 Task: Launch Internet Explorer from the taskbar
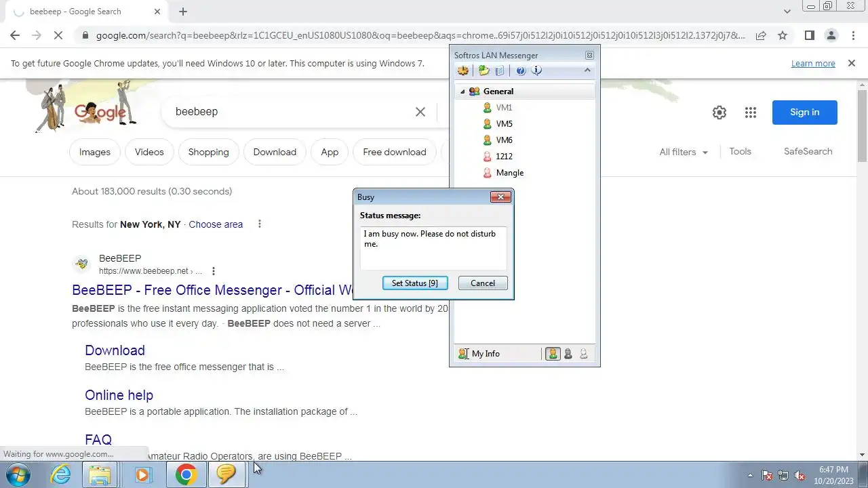61,474
